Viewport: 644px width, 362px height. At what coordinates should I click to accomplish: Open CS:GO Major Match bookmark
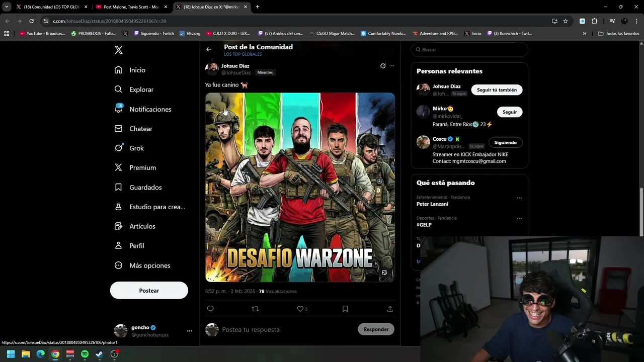coord(332,34)
